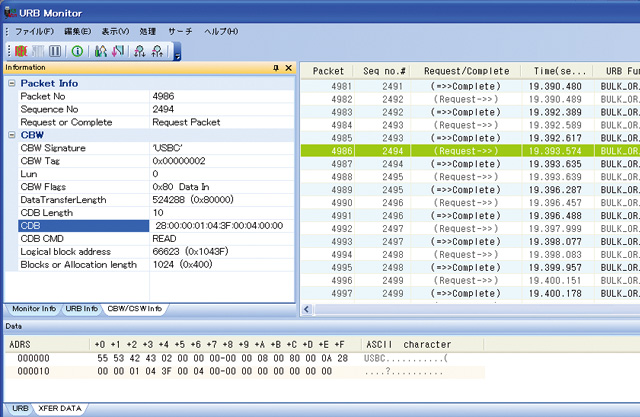This screenshot has width=640, height=417.
Task: Select the XFER DATA tab
Action: click(x=60, y=408)
